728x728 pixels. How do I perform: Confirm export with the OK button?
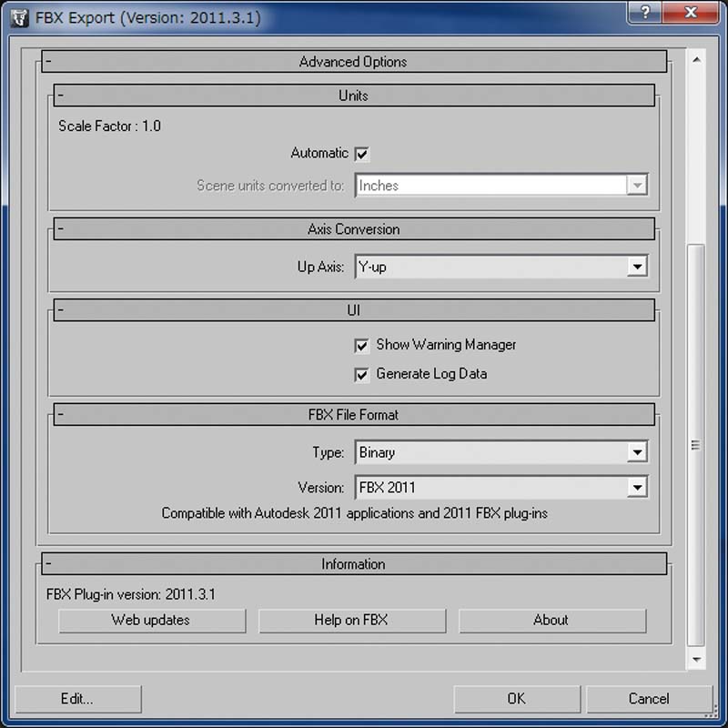(517, 699)
